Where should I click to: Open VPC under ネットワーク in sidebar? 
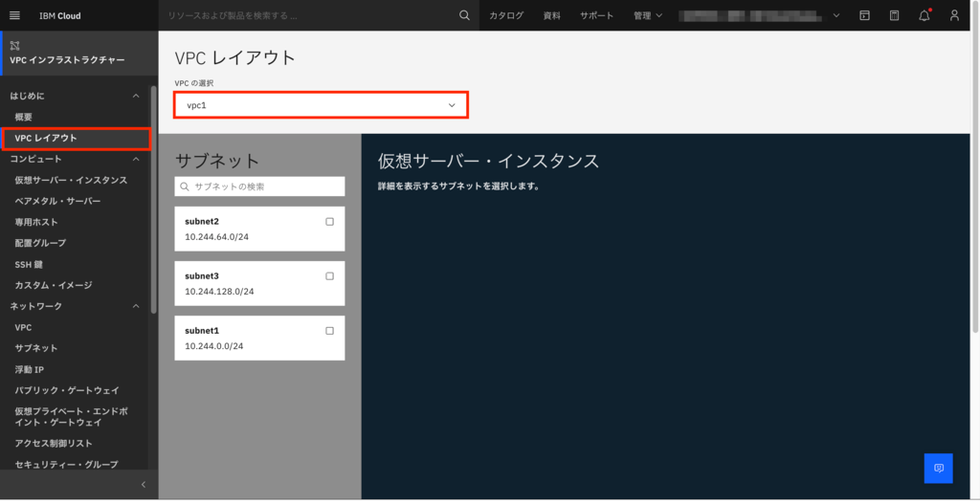pyautogui.click(x=23, y=327)
